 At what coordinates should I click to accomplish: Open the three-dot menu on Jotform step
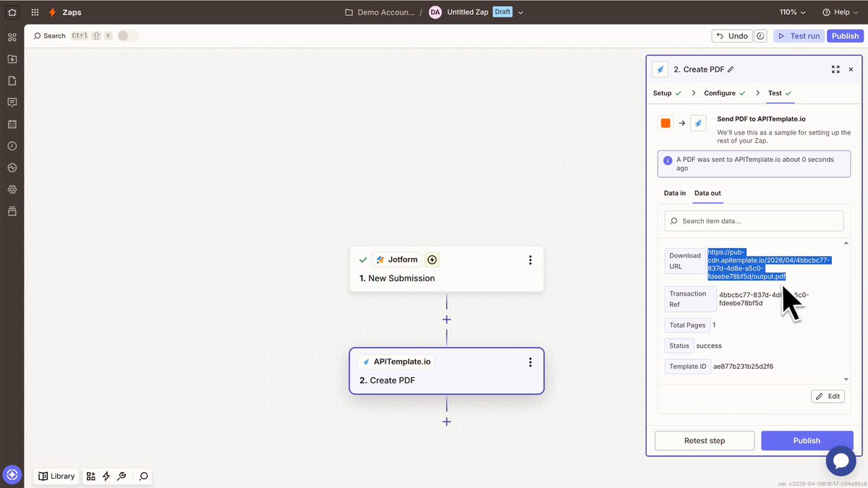[x=530, y=260]
